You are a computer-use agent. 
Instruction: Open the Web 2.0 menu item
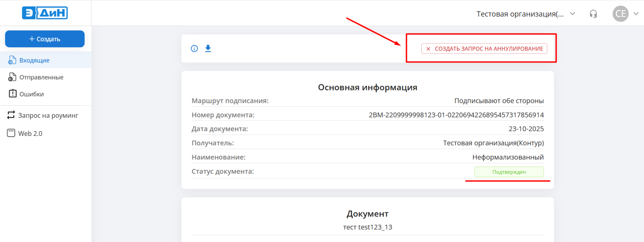coord(30,134)
